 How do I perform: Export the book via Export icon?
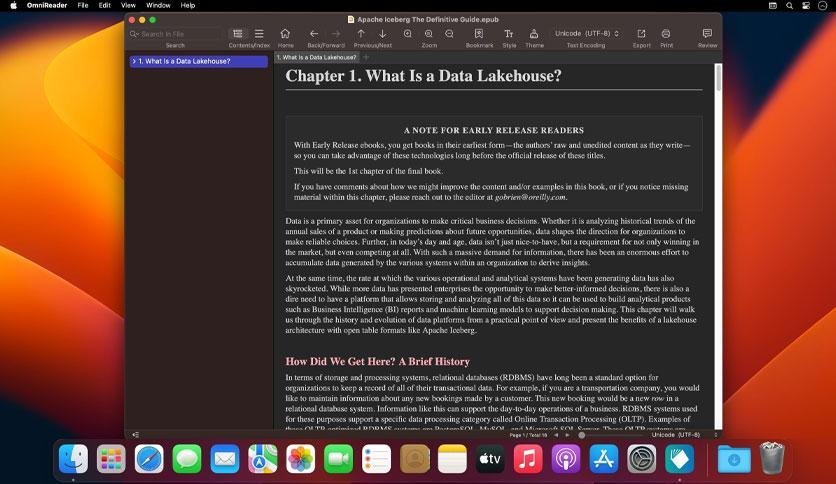point(641,34)
